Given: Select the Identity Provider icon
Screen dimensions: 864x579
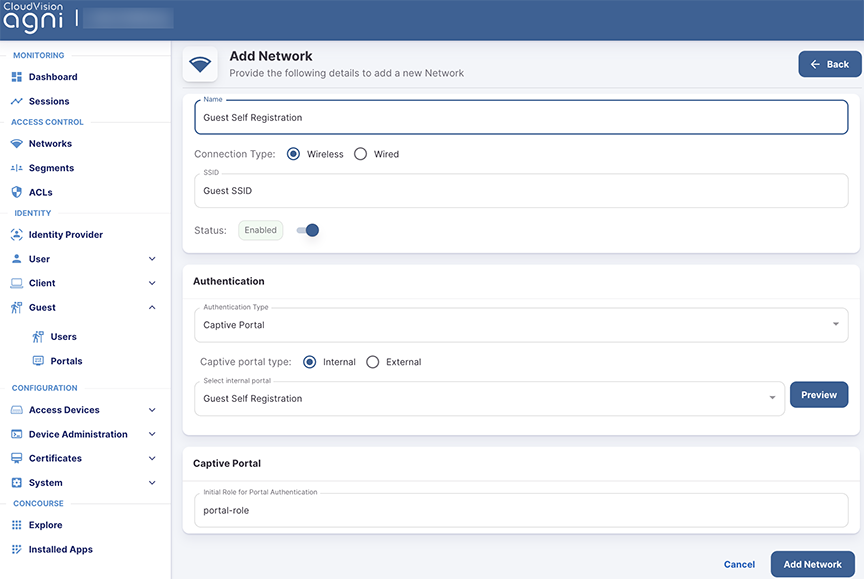Looking at the screenshot, I should coord(14,234).
